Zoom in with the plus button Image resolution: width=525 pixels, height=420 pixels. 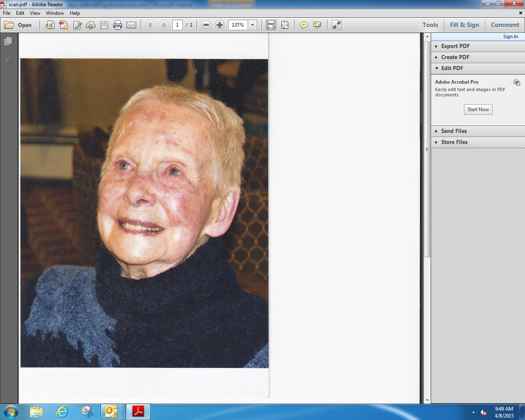coord(220,25)
